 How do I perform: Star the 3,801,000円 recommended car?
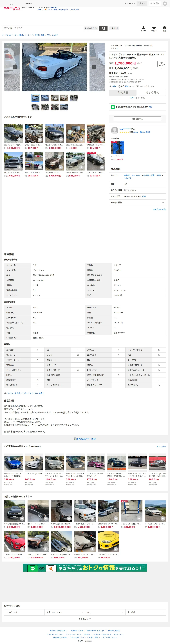point(22,519)
